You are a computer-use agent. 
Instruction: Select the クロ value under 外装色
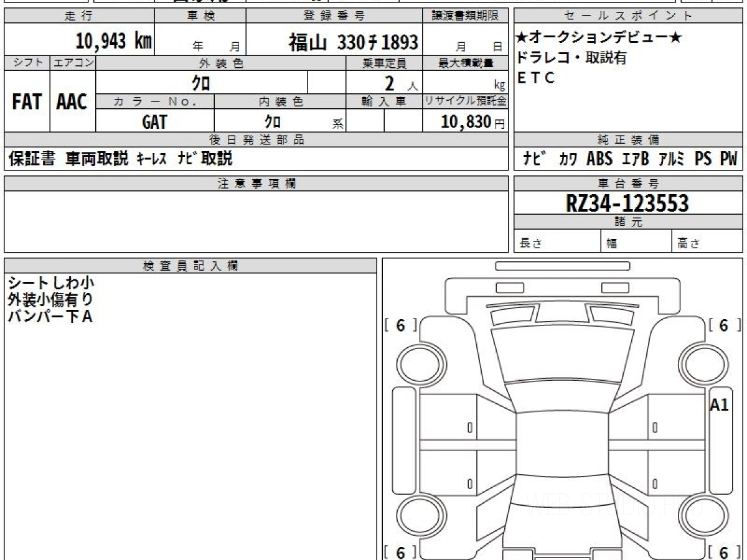click(x=201, y=83)
